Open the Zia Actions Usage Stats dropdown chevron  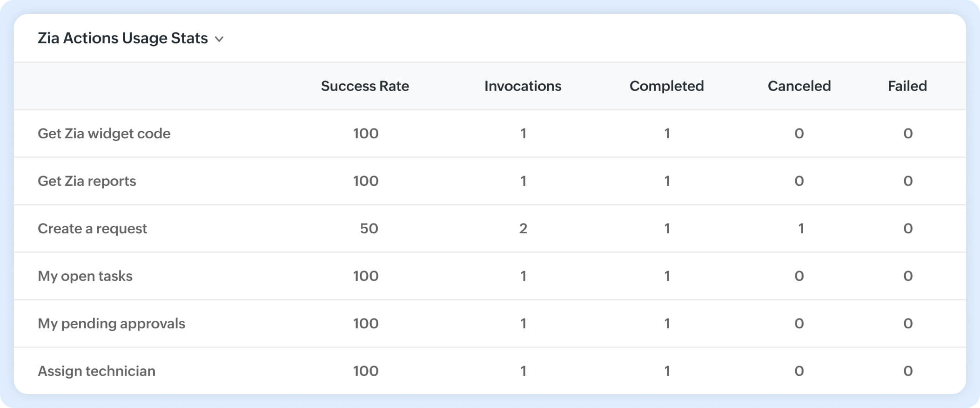219,39
